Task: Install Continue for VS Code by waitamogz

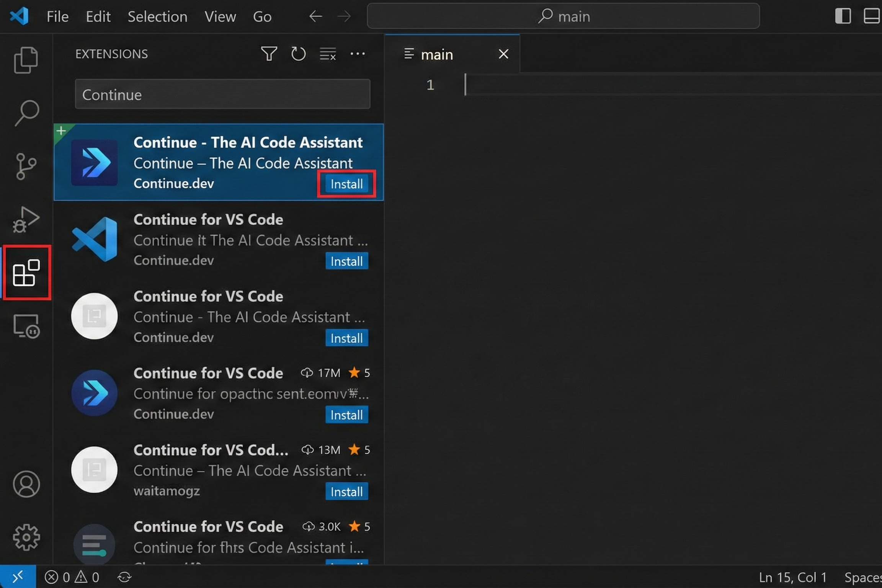Action: (346, 492)
